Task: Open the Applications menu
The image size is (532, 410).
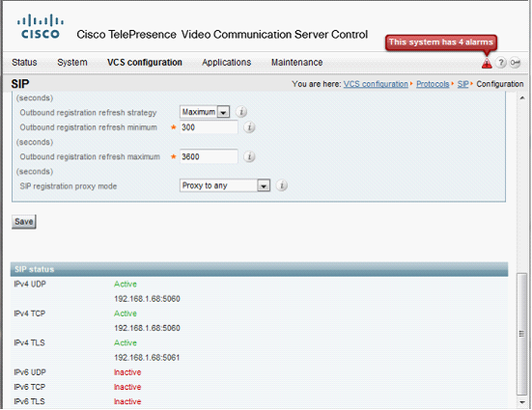Action: point(227,63)
